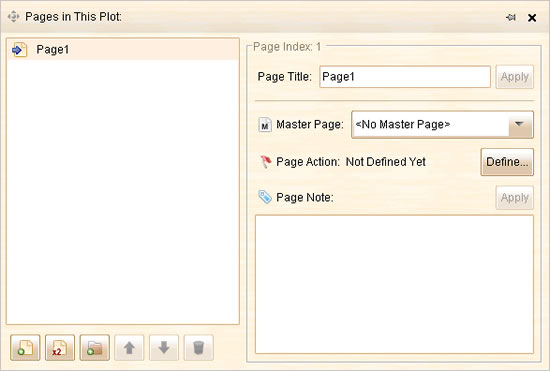Image resolution: width=550 pixels, height=371 pixels.
Task: Click the Define... button
Action: 507,162
